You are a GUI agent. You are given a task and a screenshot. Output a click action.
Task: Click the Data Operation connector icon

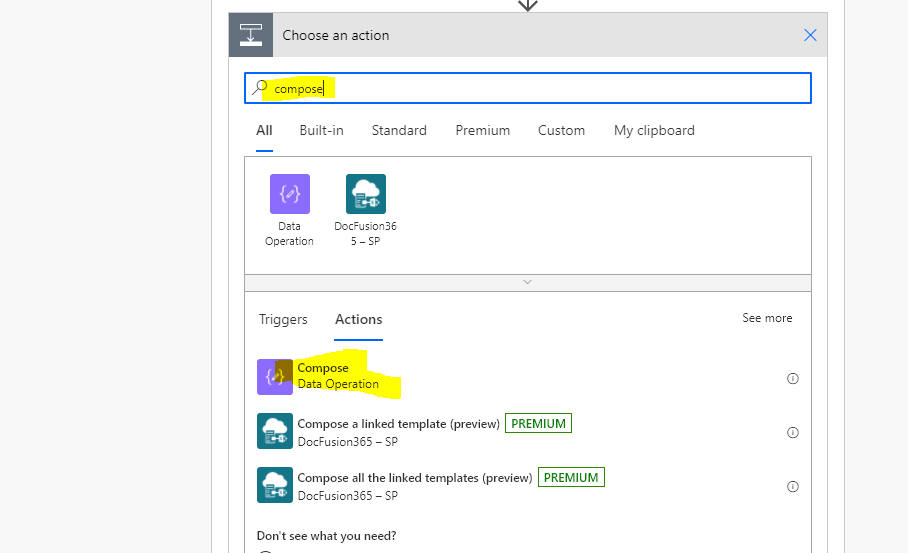point(290,194)
